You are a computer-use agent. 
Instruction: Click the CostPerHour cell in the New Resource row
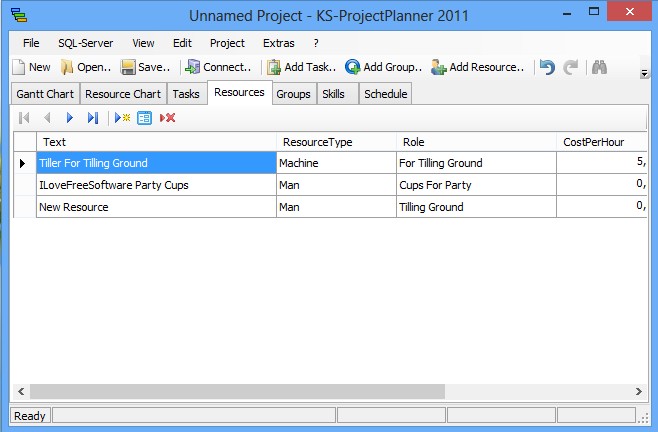coord(602,207)
